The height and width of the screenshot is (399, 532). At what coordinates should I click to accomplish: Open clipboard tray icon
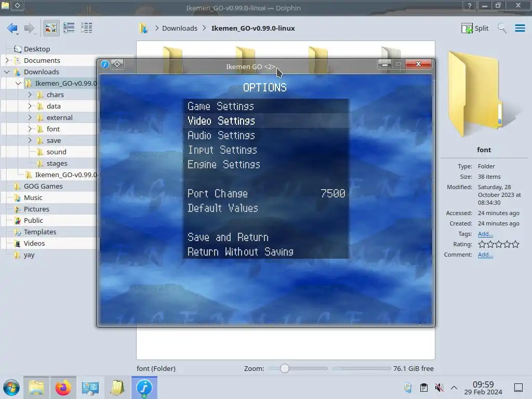(424, 388)
